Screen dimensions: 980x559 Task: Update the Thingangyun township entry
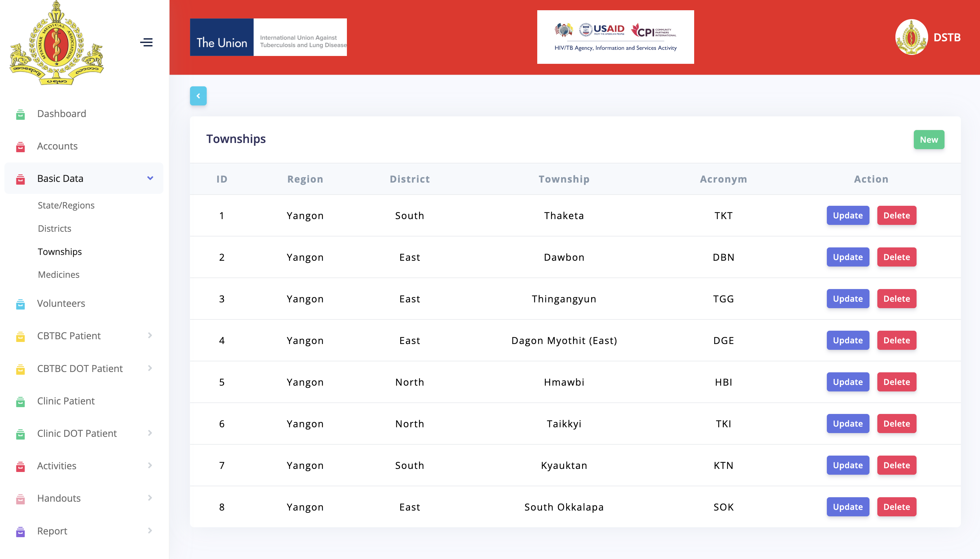pos(848,298)
